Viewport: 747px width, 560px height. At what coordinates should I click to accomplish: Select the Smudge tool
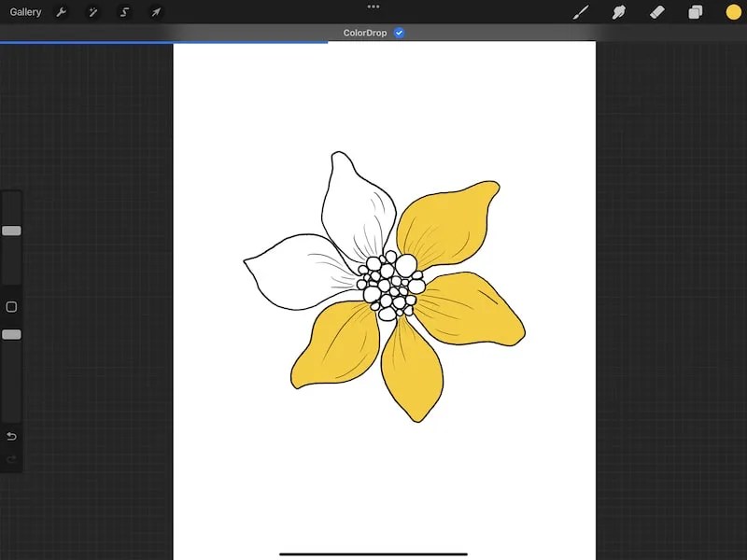(x=618, y=12)
